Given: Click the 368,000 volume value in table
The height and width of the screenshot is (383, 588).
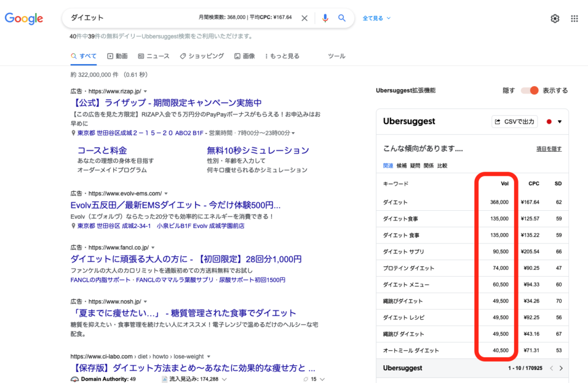Looking at the screenshot, I should click(499, 202).
